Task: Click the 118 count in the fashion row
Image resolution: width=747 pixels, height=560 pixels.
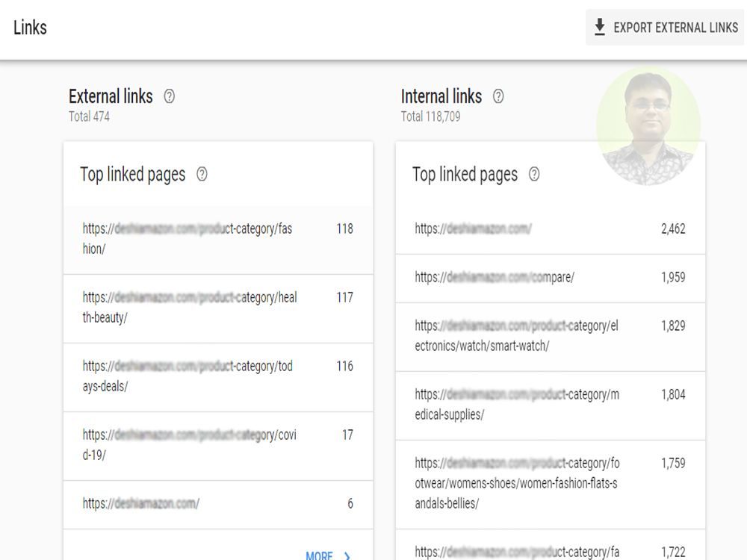Action: tap(345, 229)
